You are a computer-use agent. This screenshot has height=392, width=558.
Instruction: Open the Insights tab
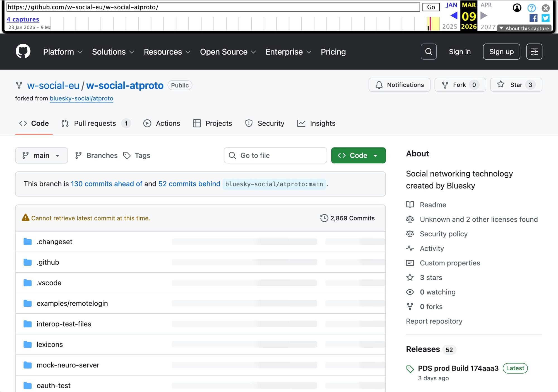click(x=316, y=123)
